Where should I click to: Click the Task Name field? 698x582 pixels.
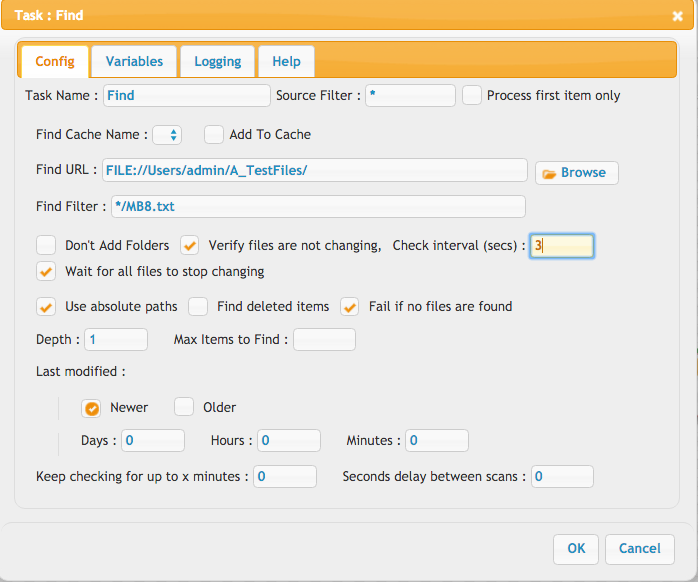187,95
